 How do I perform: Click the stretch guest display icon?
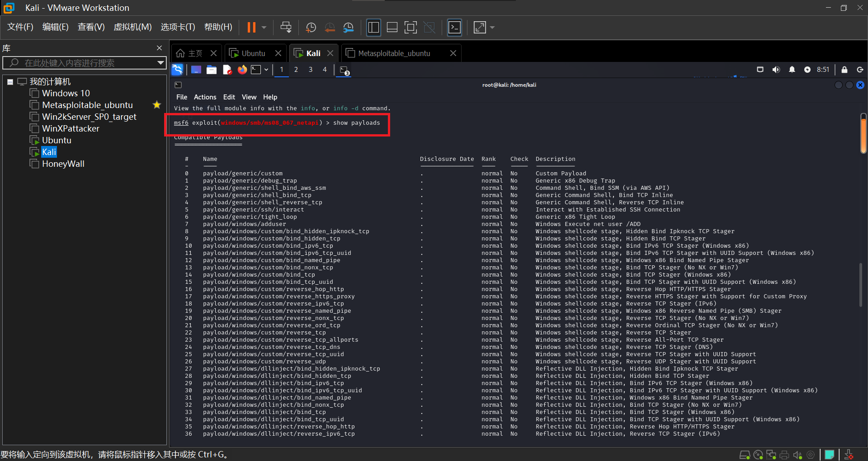(480, 28)
